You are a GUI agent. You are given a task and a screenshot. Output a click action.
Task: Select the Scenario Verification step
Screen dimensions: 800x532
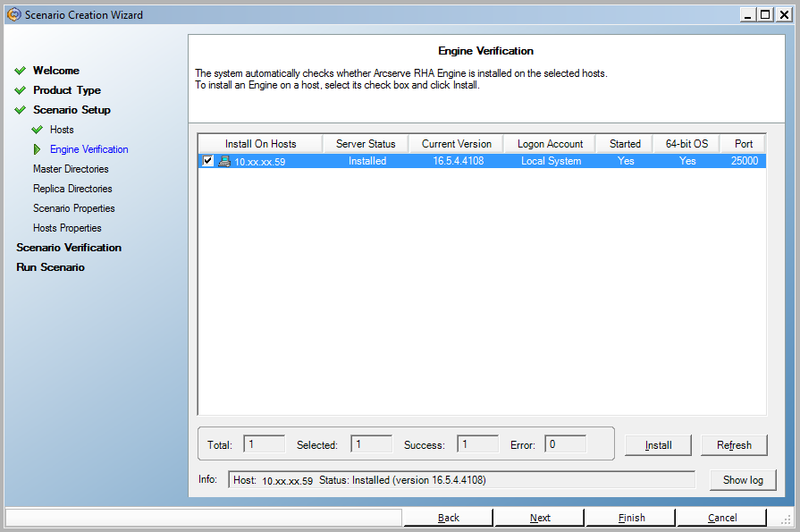pos(69,248)
